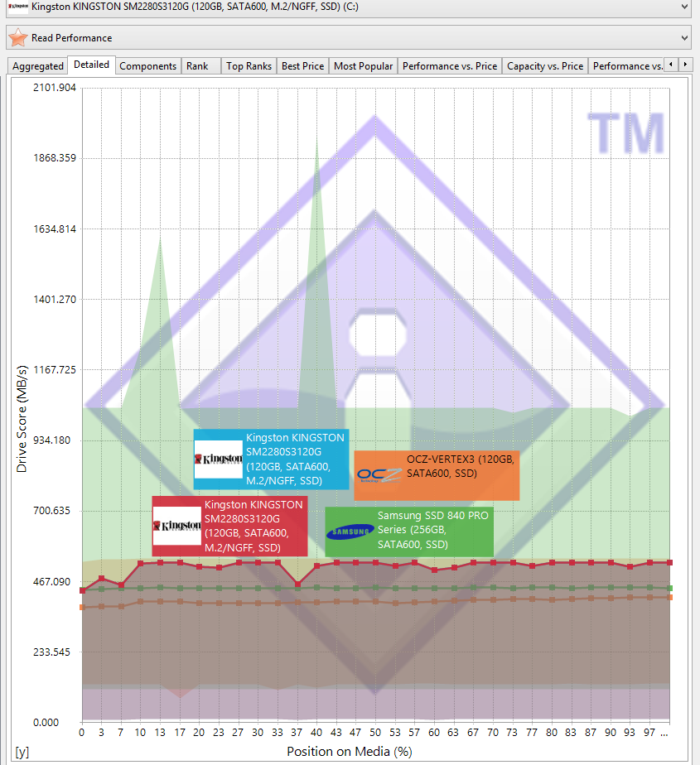Click the x-axis label 50
This screenshot has width=700, height=765.
click(x=375, y=733)
